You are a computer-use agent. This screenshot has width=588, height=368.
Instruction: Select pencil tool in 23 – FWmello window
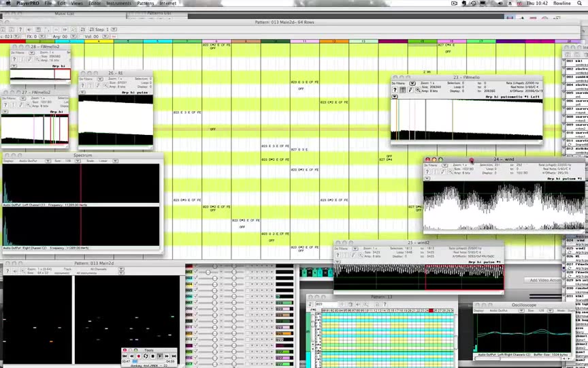point(410,89)
